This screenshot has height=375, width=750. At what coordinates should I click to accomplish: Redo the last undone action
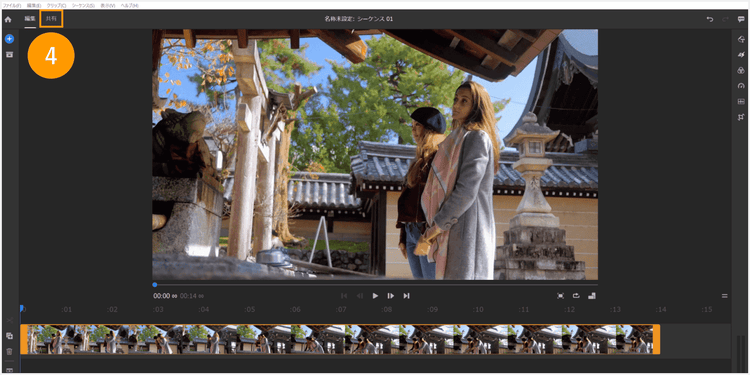725,20
